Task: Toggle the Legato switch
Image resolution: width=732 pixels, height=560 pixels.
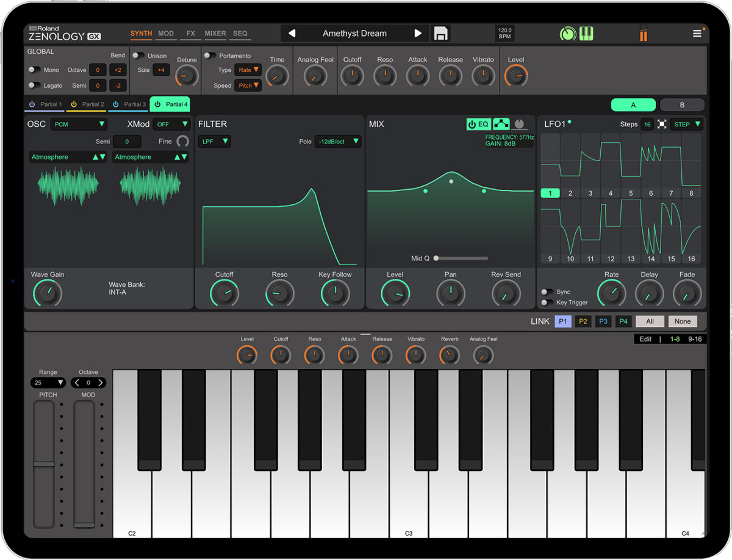Action: tap(34, 85)
